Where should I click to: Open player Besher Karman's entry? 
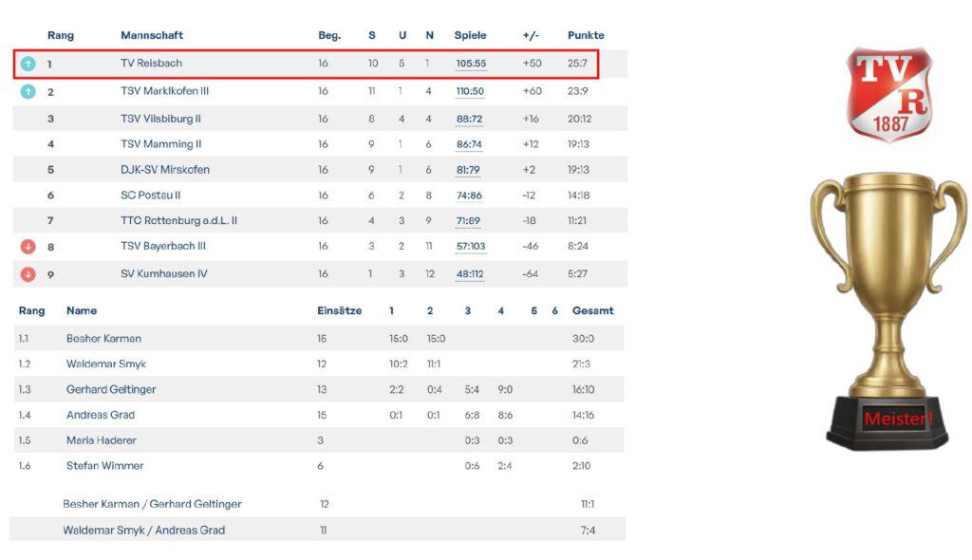[x=103, y=339]
